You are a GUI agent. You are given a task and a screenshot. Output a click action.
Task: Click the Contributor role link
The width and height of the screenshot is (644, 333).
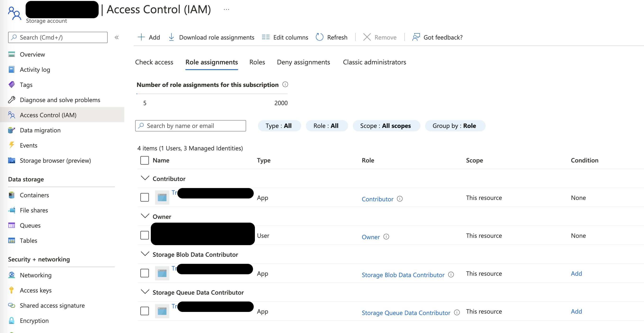click(377, 199)
